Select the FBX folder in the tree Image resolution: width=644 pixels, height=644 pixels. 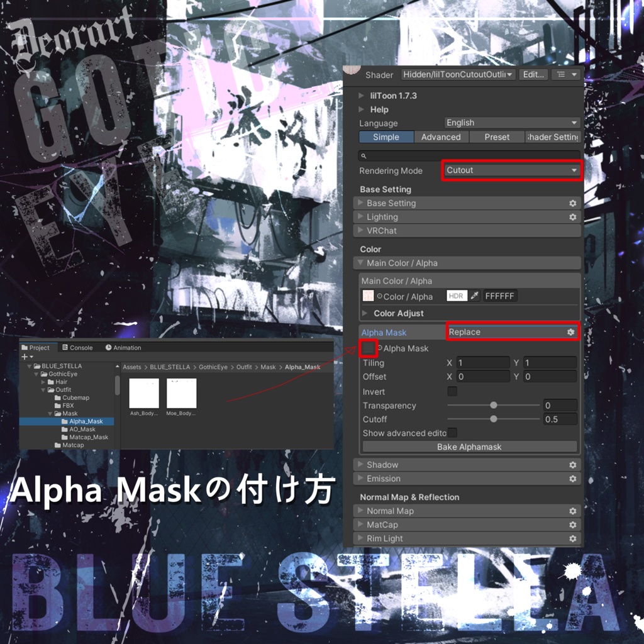coord(65,406)
